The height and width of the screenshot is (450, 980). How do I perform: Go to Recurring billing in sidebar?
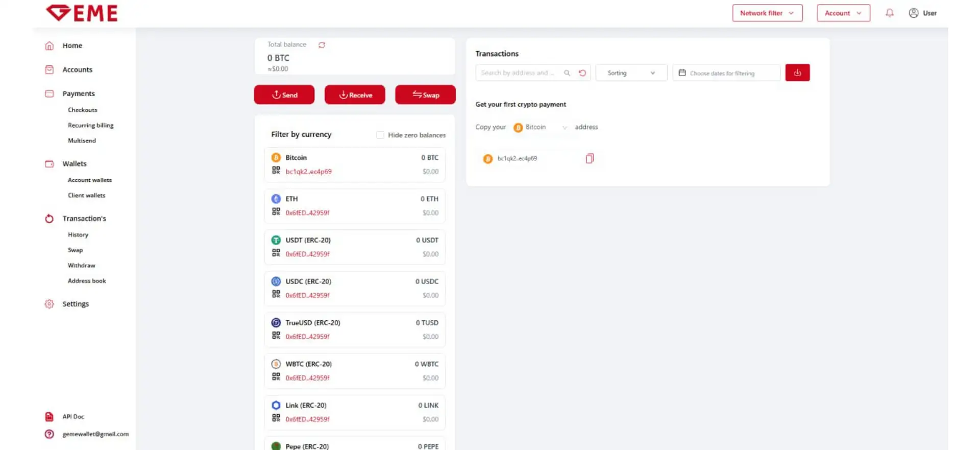tap(91, 125)
